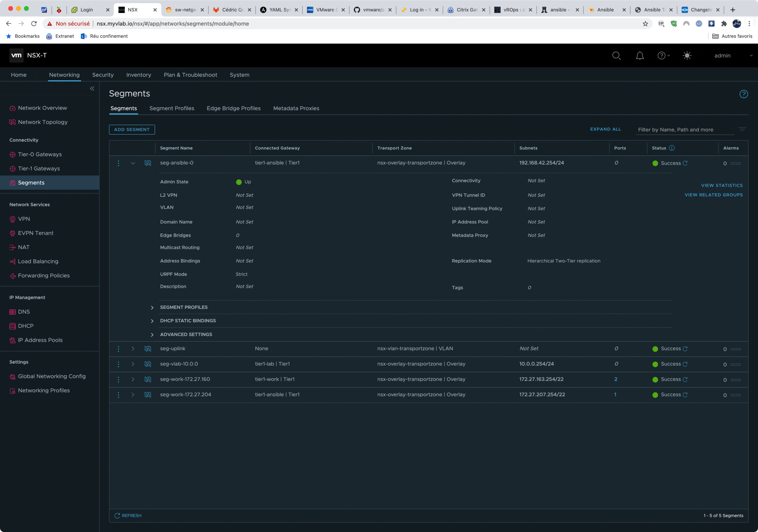The height and width of the screenshot is (532, 758).
Task: Click the search magnifier icon in header
Action: [616, 55]
